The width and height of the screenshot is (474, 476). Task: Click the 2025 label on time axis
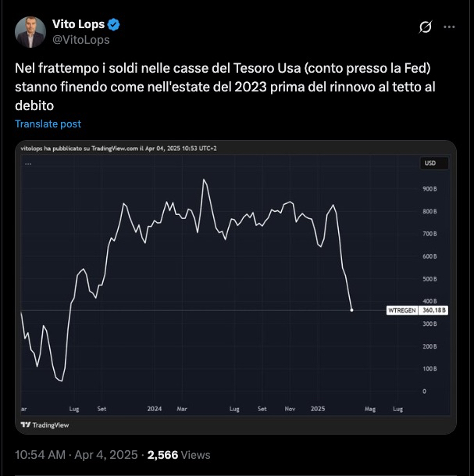pos(317,408)
